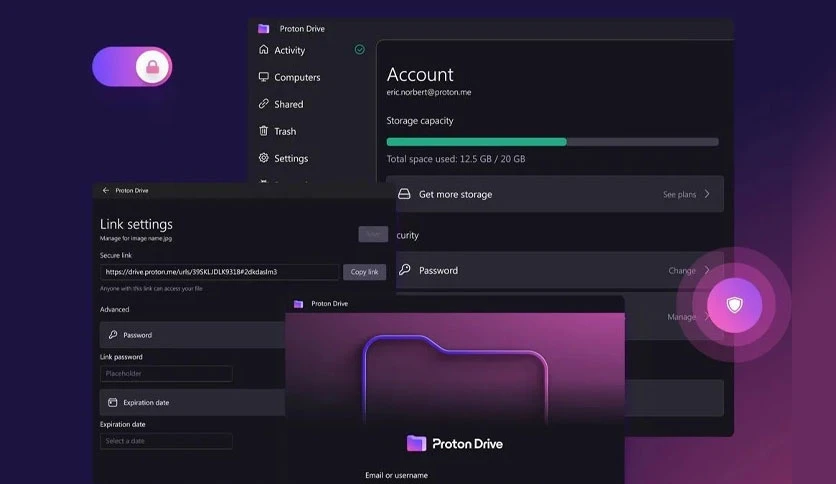836x484 pixels.
Task: Open the Computers section
Action: pos(297,77)
